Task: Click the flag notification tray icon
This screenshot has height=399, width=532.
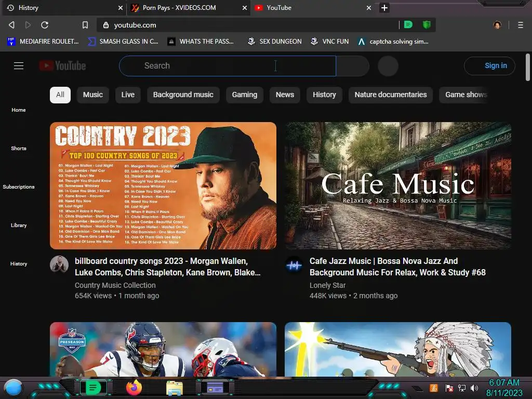Action: (449, 388)
